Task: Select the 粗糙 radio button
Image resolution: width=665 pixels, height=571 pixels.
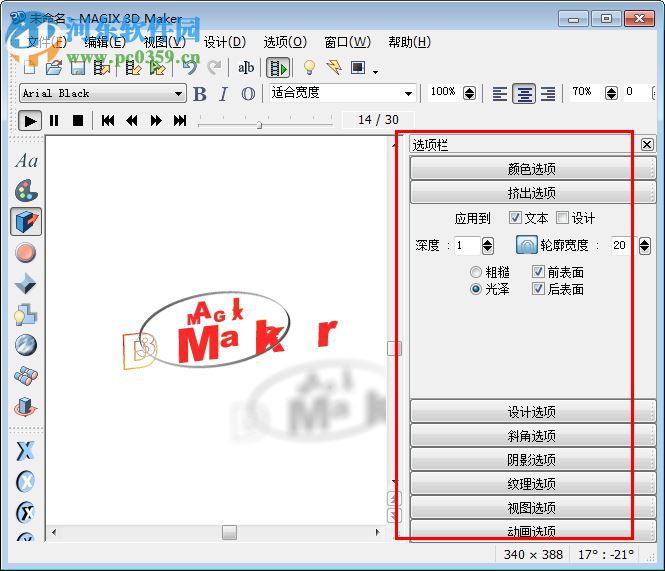Action: (476, 272)
